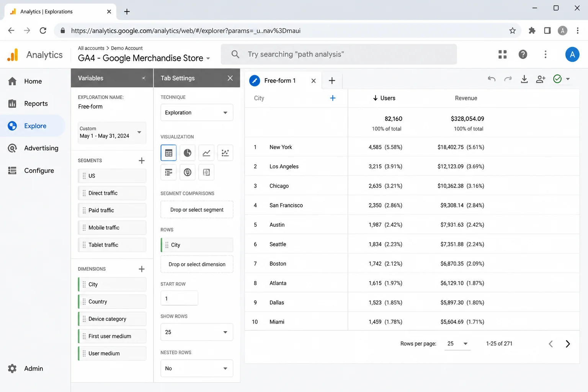The height and width of the screenshot is (392, 588).
Task: Reload the browser page
Action: tap(43, 31)
